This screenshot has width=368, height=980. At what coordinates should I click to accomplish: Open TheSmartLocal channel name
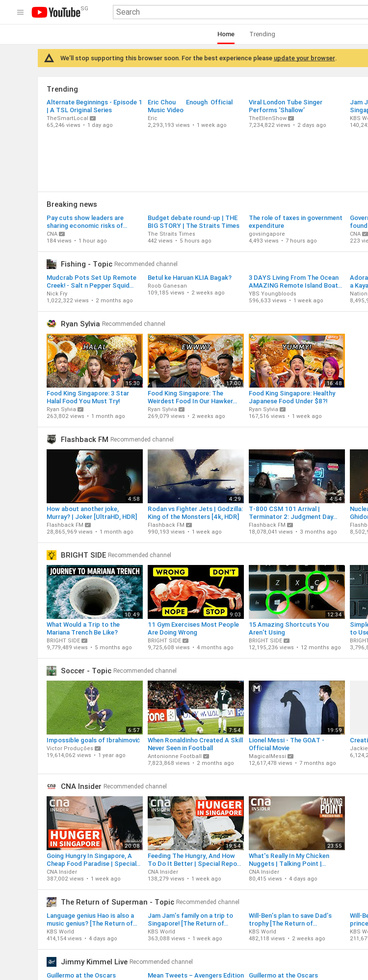(x=68, y=119)
